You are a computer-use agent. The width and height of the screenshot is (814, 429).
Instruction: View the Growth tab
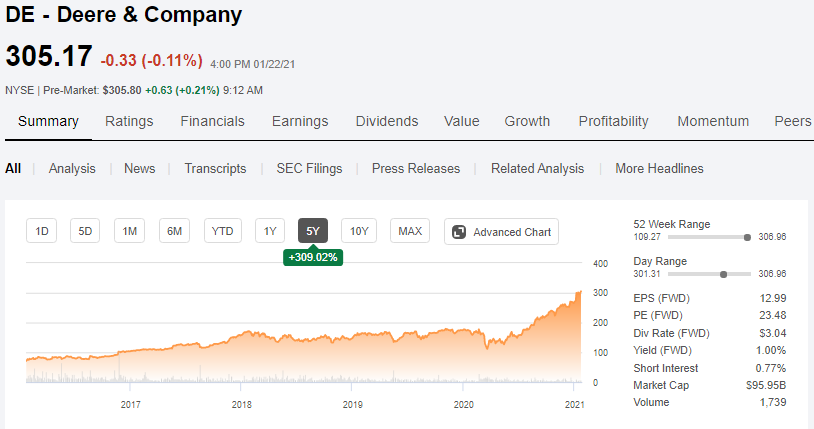coord(527,121)
